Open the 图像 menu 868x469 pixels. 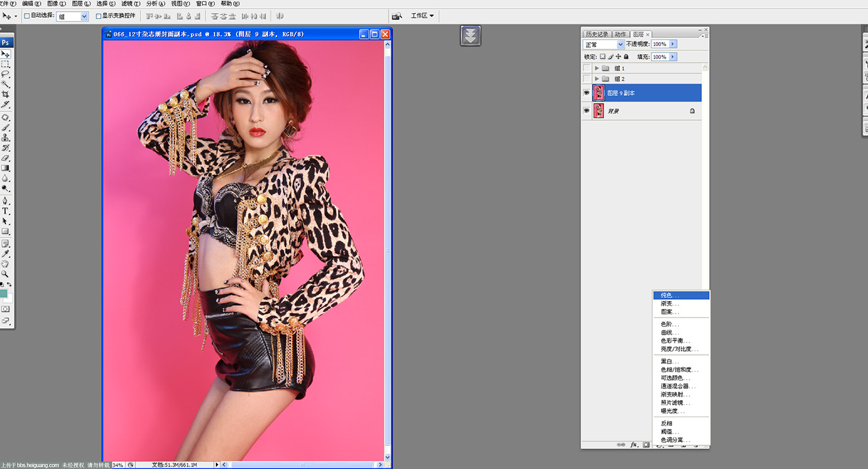click(56, 3)
